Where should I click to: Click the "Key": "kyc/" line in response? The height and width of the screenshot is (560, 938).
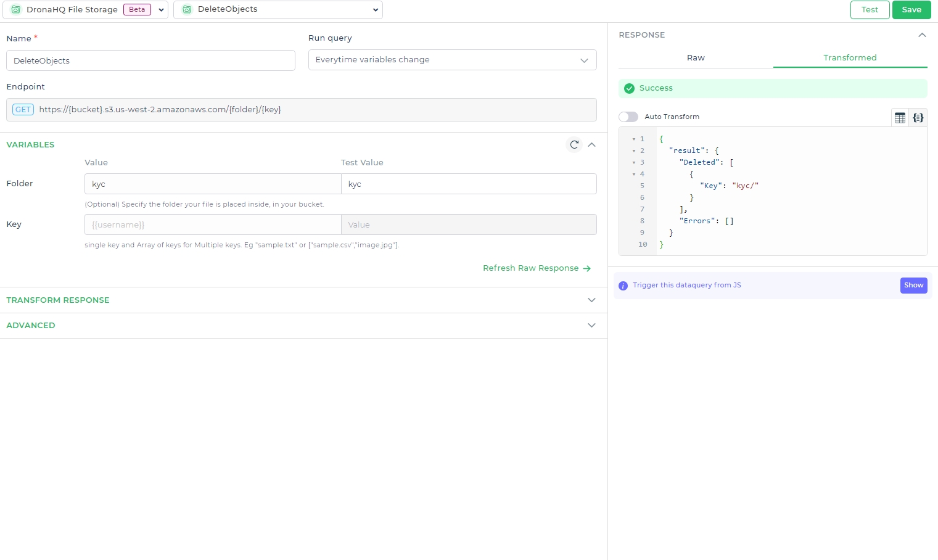[729, 186]
